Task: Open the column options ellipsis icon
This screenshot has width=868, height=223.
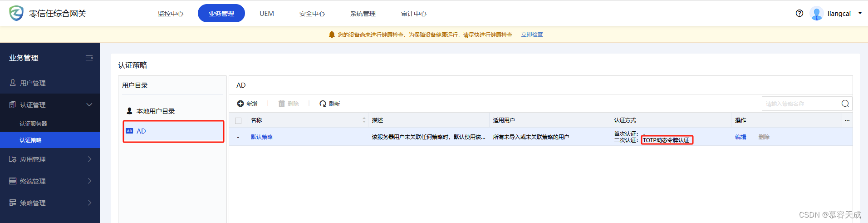Action: [x=847, y=120]
